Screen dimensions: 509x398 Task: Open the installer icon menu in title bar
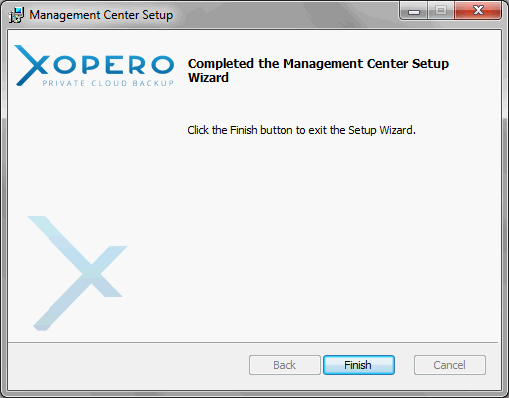(x=16, y=15)
